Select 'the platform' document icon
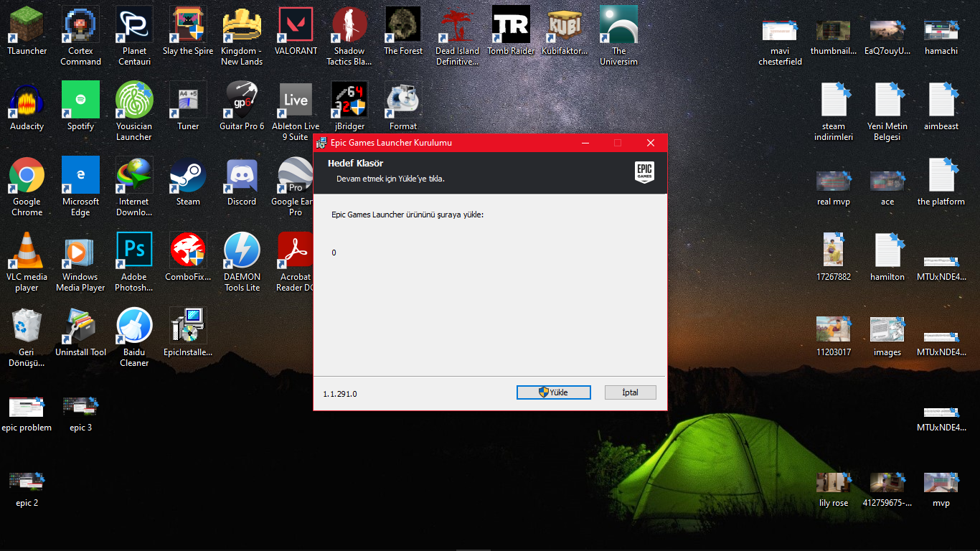Viewport: 980px width, 551px height. [x=941, y=182]
